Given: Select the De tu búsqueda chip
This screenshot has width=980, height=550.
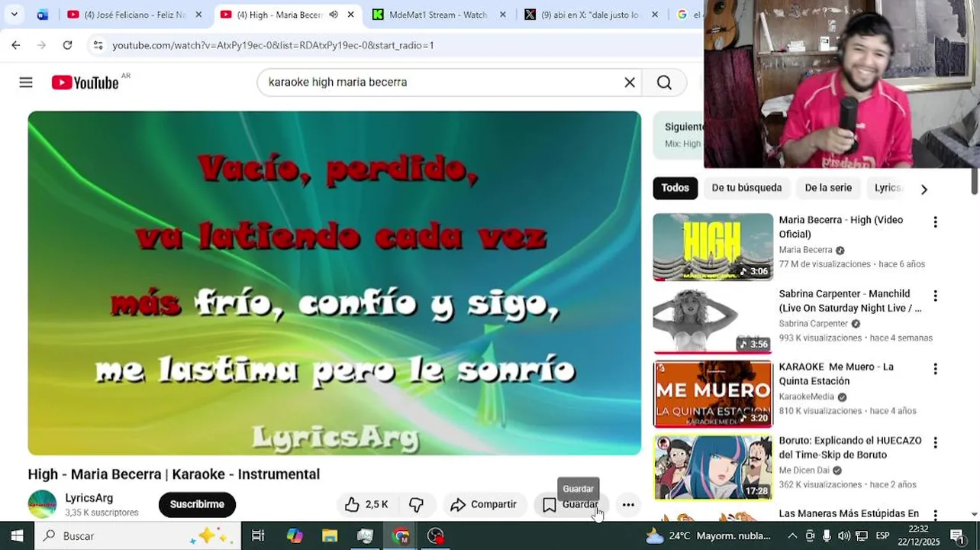Looking at the screenshot, I should (x=746, y=188).
